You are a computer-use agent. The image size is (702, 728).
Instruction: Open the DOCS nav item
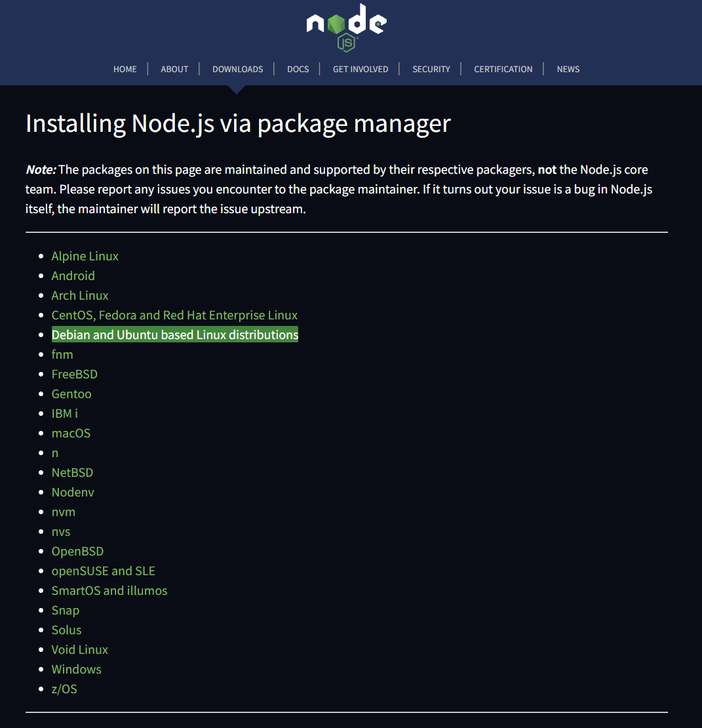tap(298, 69)
